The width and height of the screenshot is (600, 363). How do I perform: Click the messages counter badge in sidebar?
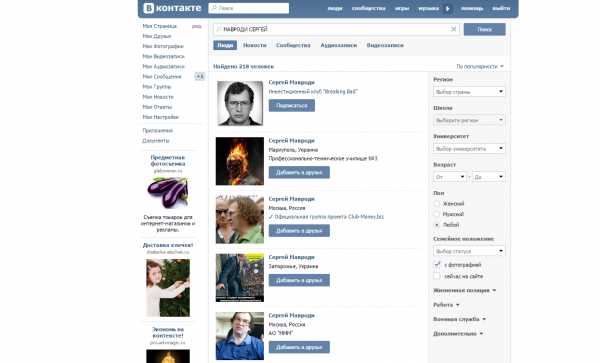(x=200, y=77)
